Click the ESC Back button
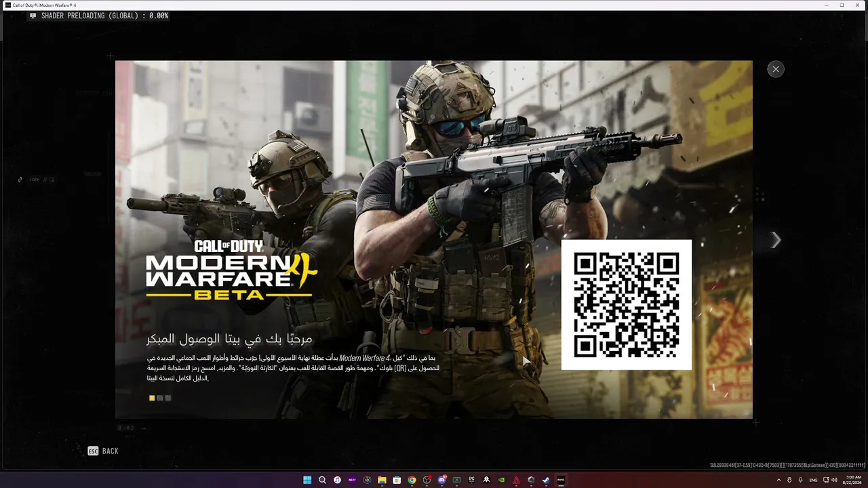Image resolution: width=868 pixels, height=488 pixels. (103, 451)
